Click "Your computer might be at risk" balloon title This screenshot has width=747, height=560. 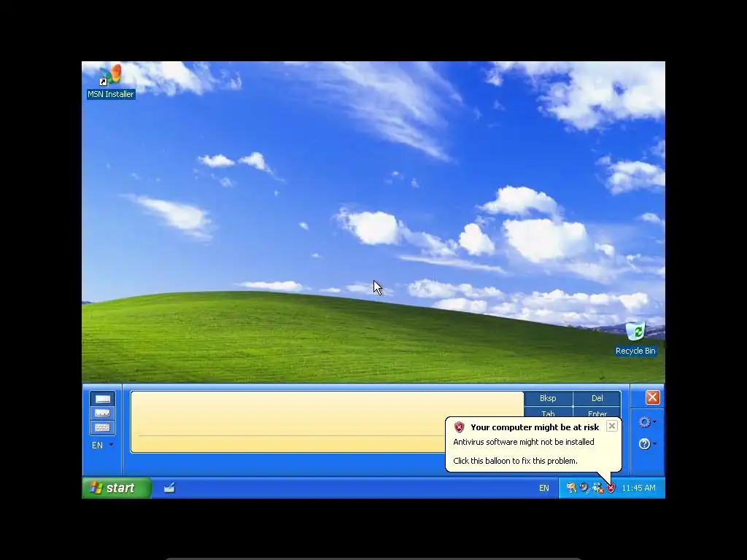(535, 427)
